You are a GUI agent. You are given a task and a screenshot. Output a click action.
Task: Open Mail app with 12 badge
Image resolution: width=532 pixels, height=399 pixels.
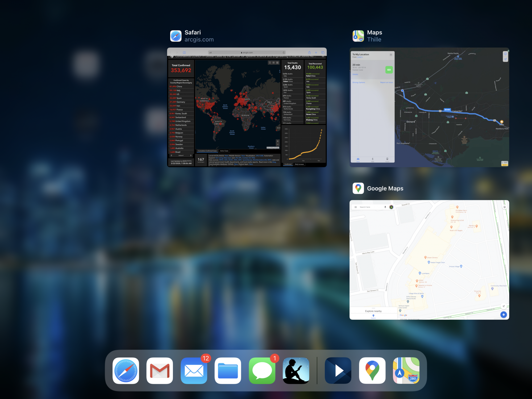point(194,371)
